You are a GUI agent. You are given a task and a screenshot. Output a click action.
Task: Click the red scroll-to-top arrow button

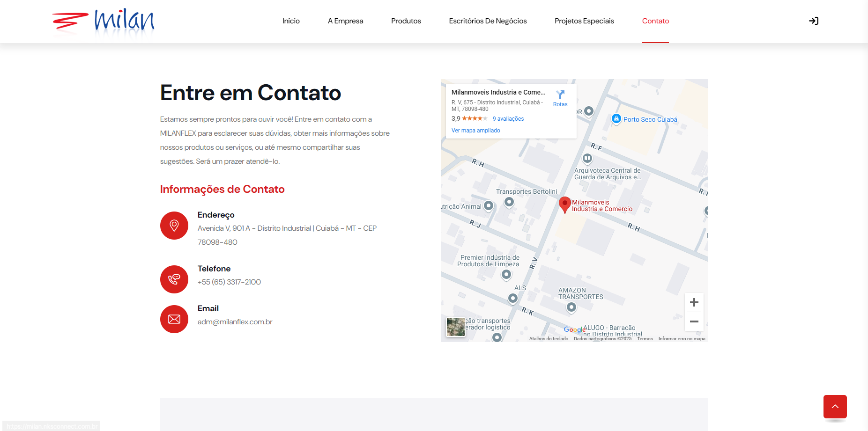[x=835, y=407]
